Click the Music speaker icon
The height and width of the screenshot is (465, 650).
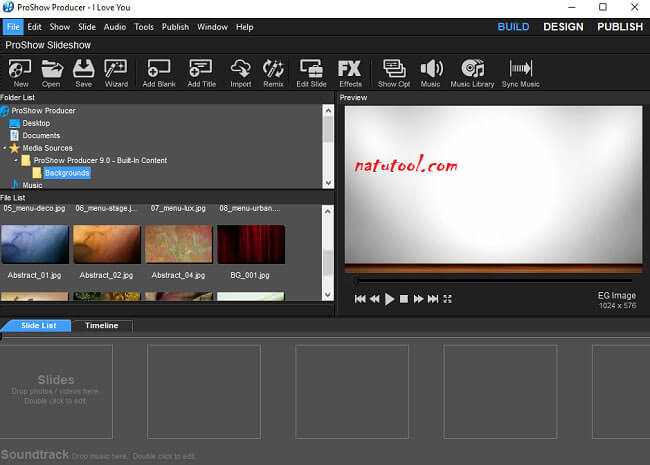[x=431, y=73]
